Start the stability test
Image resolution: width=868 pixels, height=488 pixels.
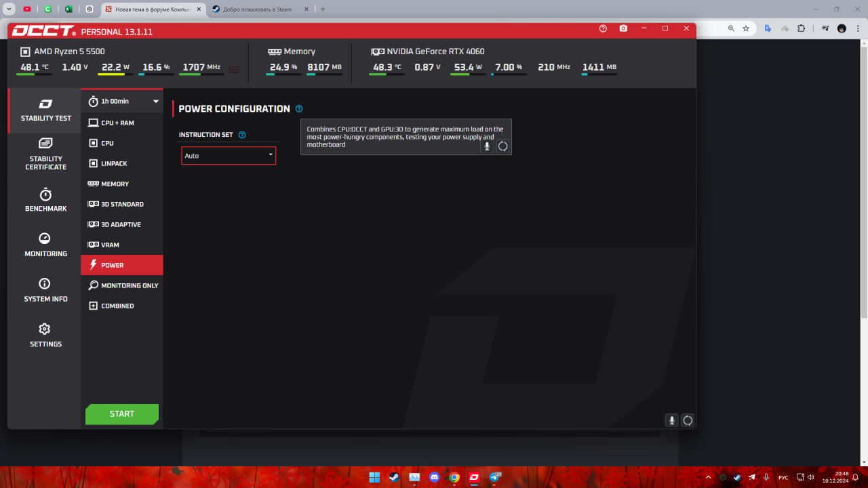tap(122, 414)
